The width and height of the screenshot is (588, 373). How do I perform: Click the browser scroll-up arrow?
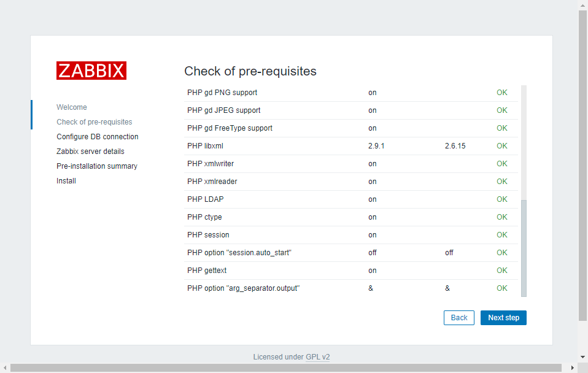pyautogui.click(x=583, y=5)
